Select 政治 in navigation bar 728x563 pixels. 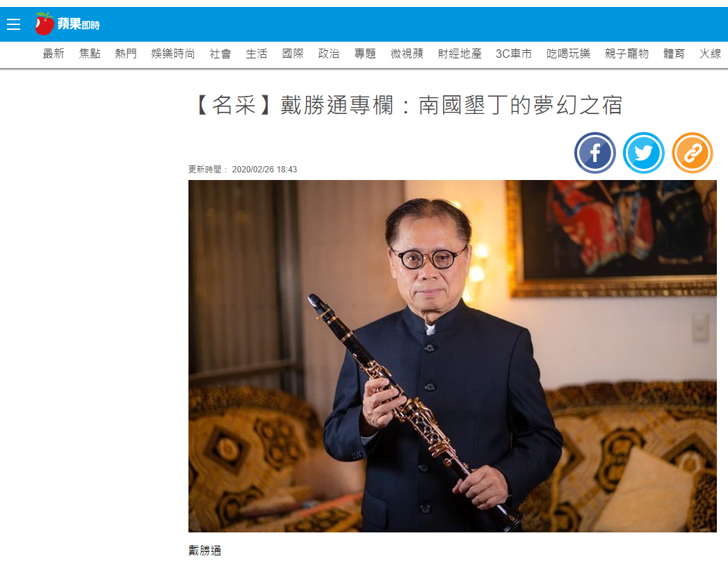[x=329, y=54]
